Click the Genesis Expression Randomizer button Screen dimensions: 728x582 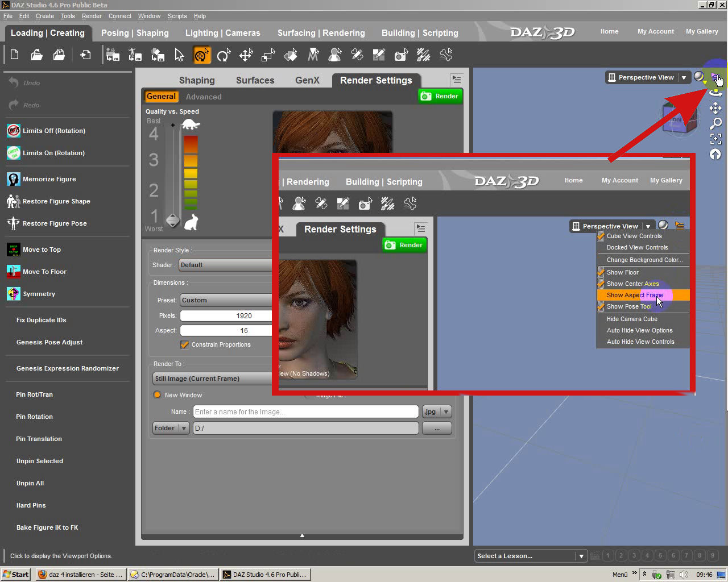pos(68,368)
